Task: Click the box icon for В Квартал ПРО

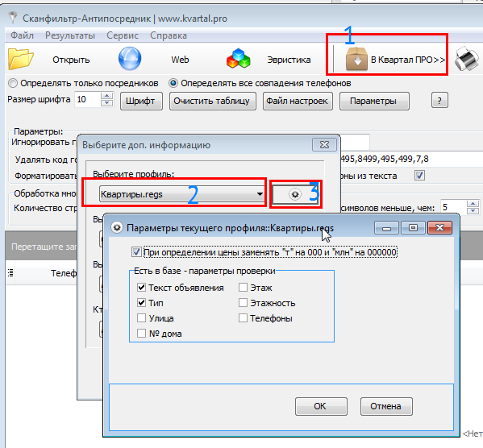Action: (x=356, y=59)
